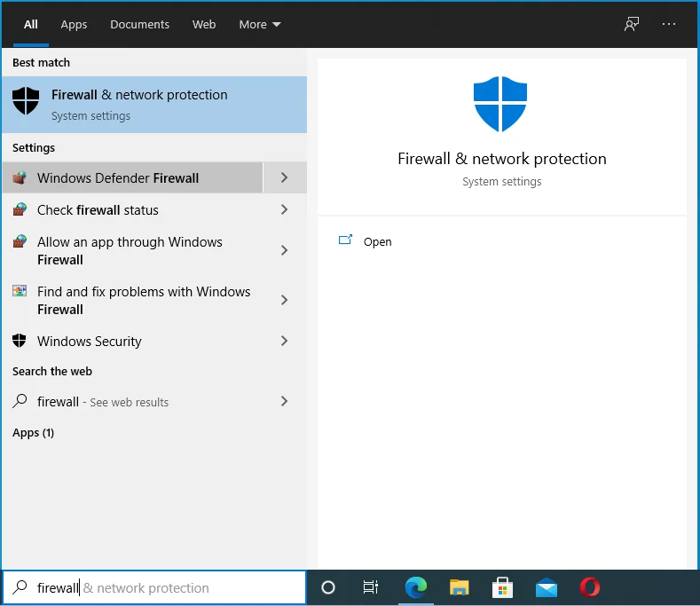Expand the firewall web results chevron

(285, 401)
